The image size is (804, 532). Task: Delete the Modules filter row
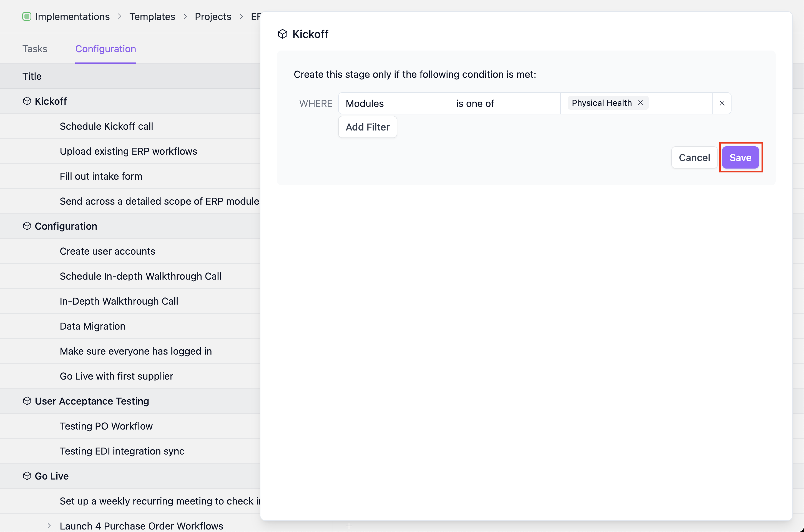pyautogui.click(x=722, y=103)
